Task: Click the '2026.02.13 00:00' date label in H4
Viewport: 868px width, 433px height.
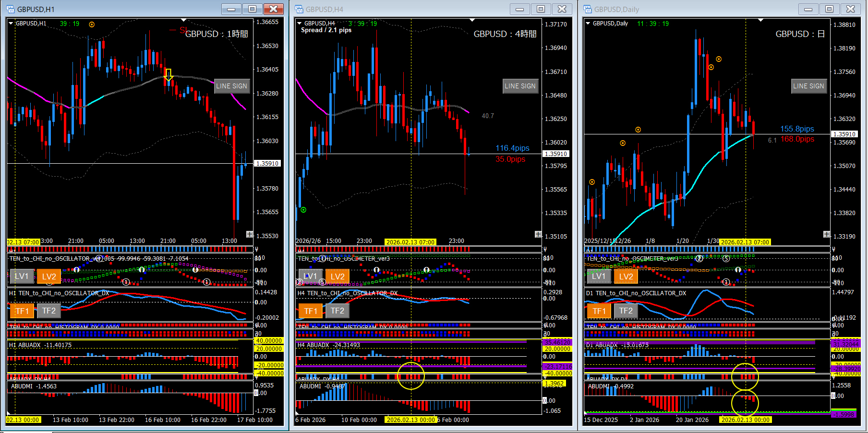Action: pyautogui.click(x=410, y=420)
